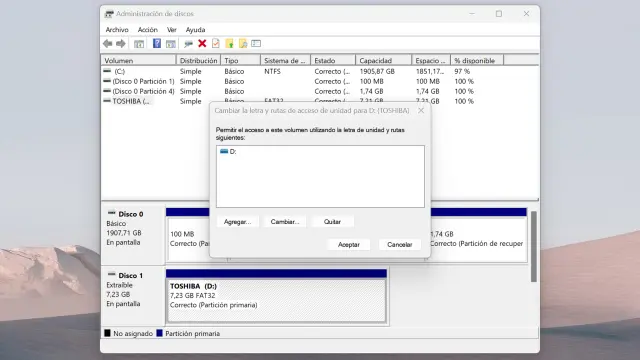Open the Ayuda menu
Image resolution: width=640 pixels, height=360 pixels.
196,30
